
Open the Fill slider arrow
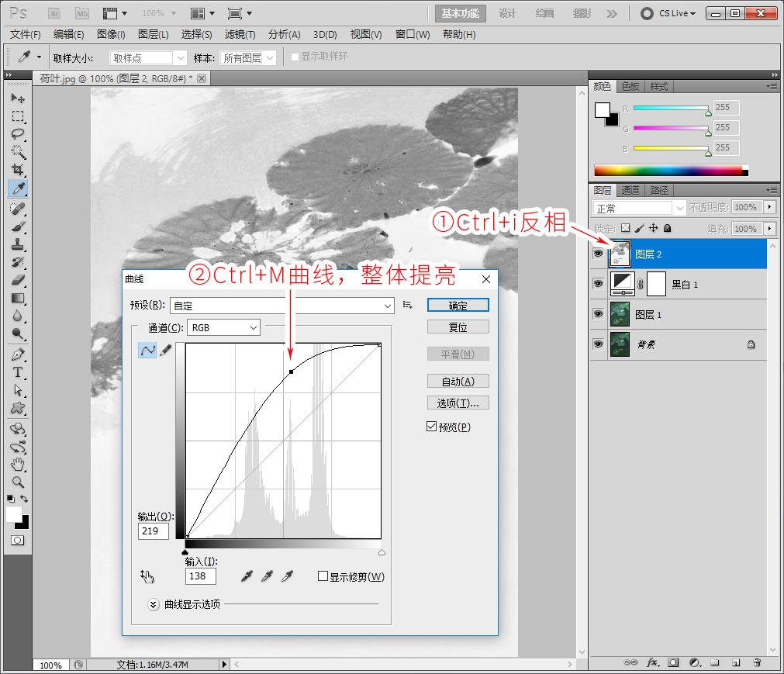[770, 229]
